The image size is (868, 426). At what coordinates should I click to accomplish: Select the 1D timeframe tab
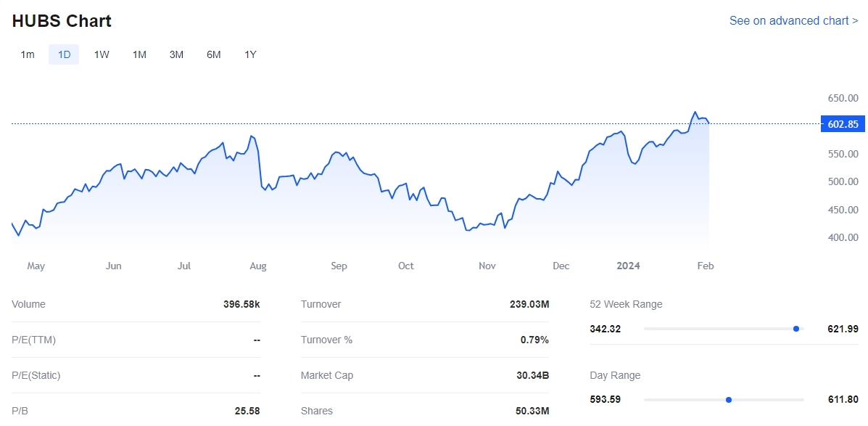coord(64,54)
